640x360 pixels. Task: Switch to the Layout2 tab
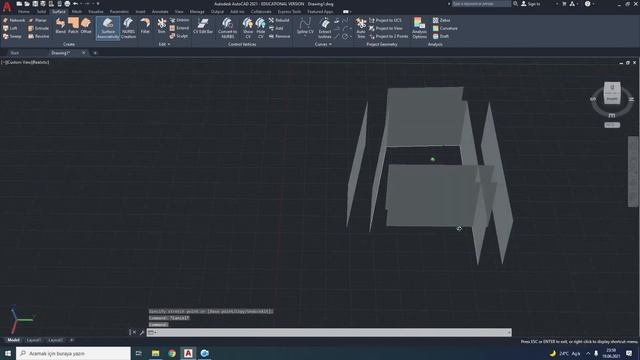[x=56, y=340]
